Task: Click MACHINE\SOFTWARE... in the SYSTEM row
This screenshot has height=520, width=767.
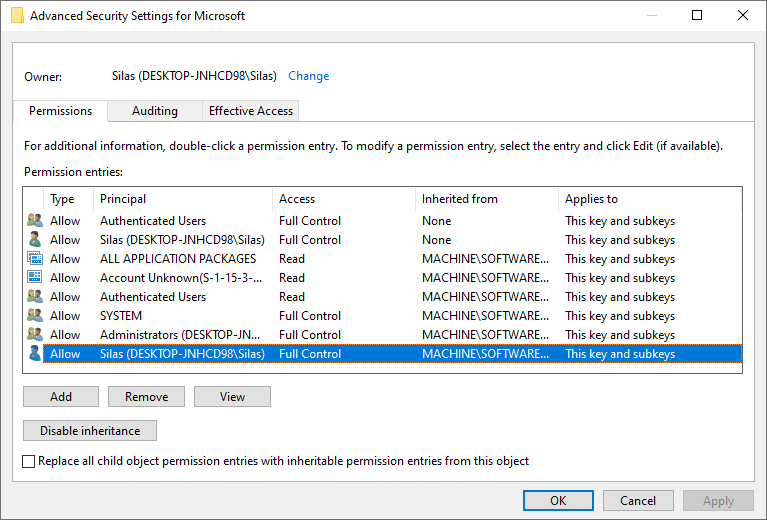Action: (x=485, y=316)
